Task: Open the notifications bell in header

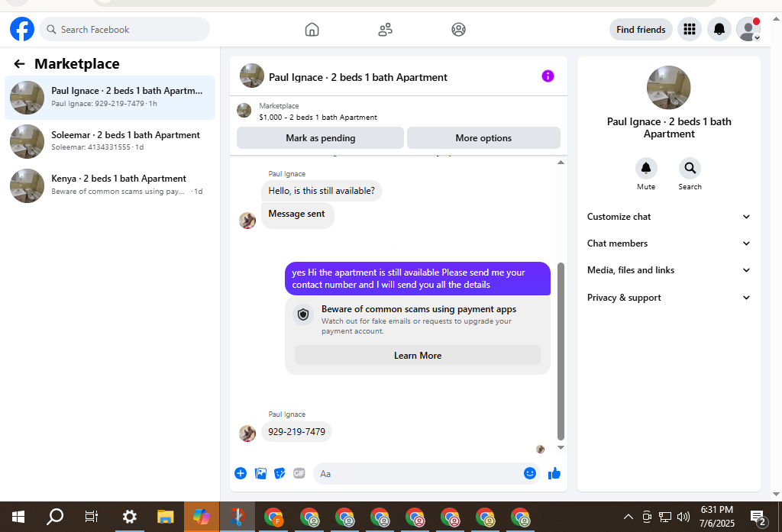Action: click(x=719, y=30)
